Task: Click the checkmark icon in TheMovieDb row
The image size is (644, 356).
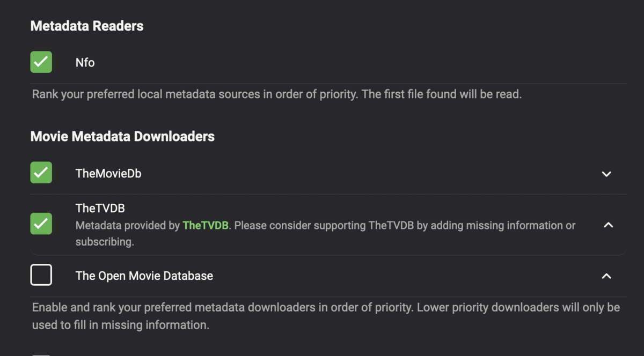Action: (x=41, y=173)
